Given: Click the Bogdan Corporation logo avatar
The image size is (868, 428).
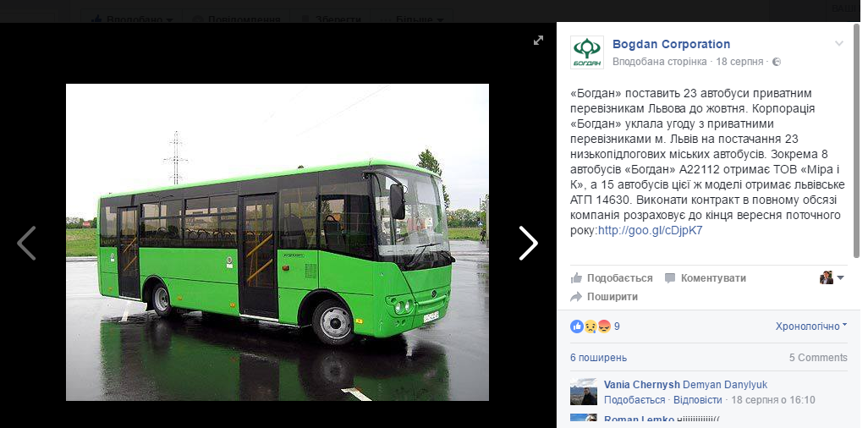Looking at the screenshot, I should click(587, 52).
